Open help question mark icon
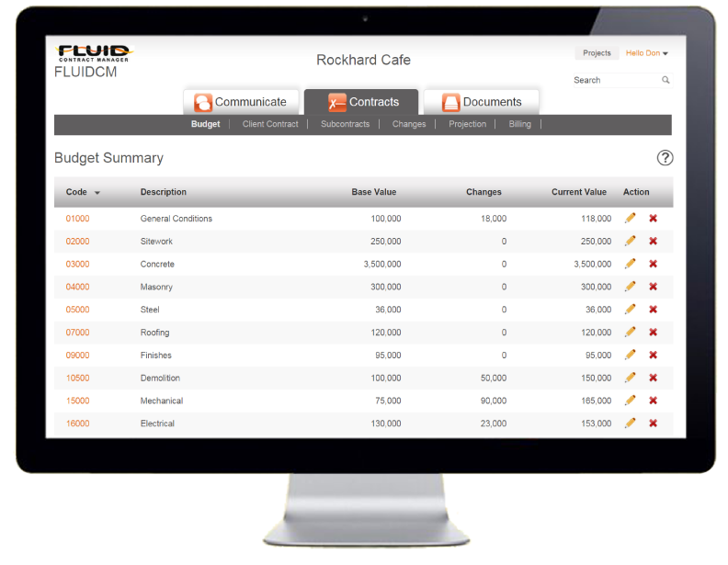The width and height of the screenshot is (728, 565). pos(665,158)
